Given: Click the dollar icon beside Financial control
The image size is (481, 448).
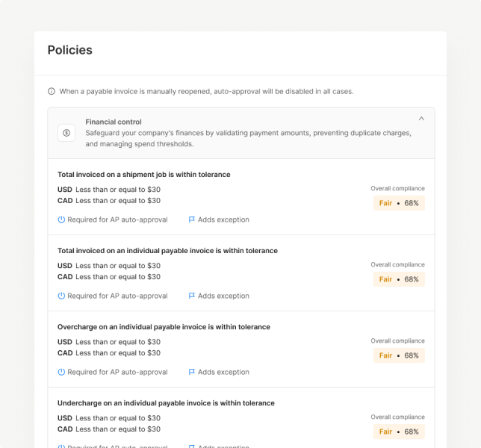Looking at the screenshot, I should click(x=66, y=133).
